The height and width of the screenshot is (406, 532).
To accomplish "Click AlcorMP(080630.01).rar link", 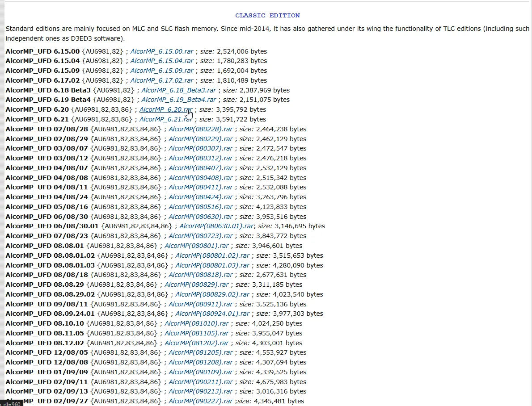I will point(216,226).
